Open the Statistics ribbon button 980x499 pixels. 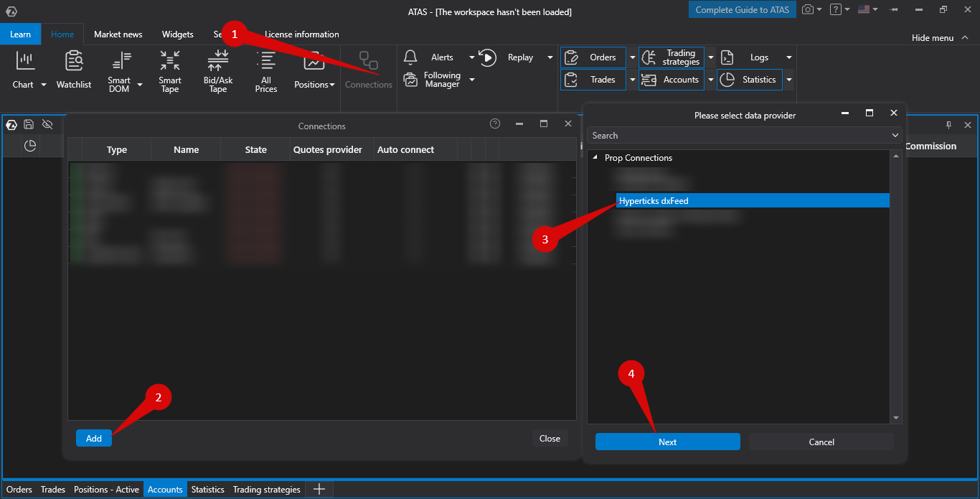[750, 80]
